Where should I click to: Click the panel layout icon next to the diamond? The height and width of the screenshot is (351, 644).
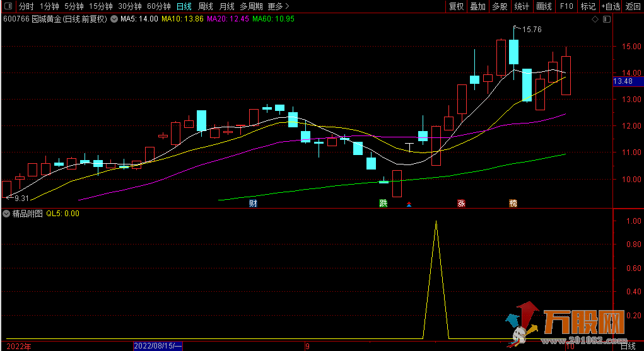click(x=607, y=20)
